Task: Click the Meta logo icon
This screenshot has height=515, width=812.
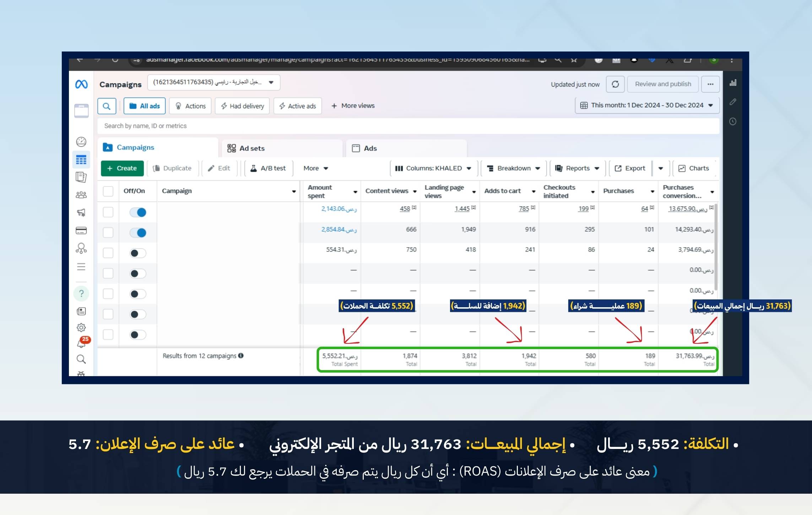Action: (81, 84)
